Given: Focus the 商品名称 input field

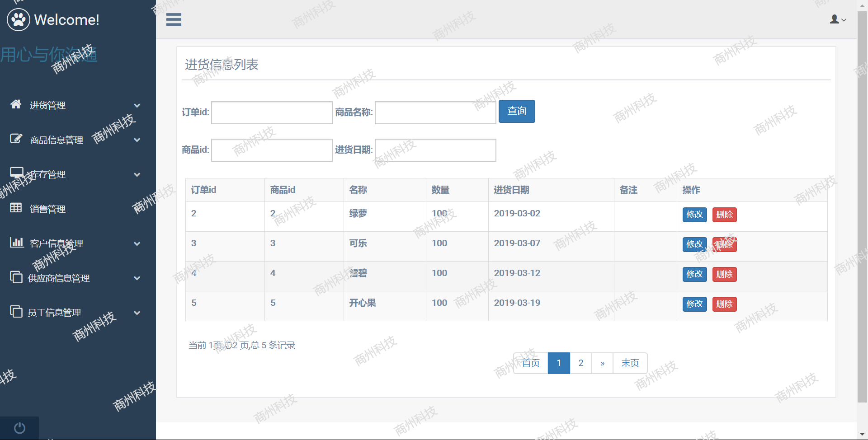Looking at the screenshot, I should pyautogui.click(x=435, y=112).
